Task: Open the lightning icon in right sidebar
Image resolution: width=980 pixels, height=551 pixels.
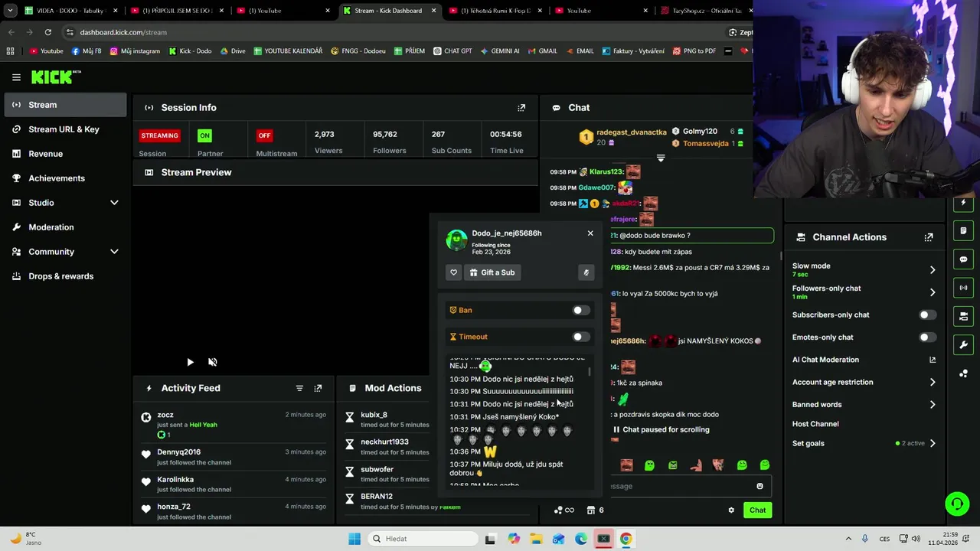Action: pos(964,203)
